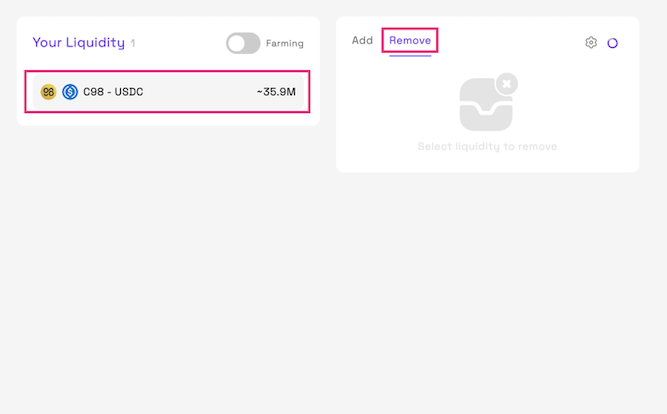The height and width of the screenshot is (414, 667).
Task: Open the settings gear icon
Action: [591, 43]
